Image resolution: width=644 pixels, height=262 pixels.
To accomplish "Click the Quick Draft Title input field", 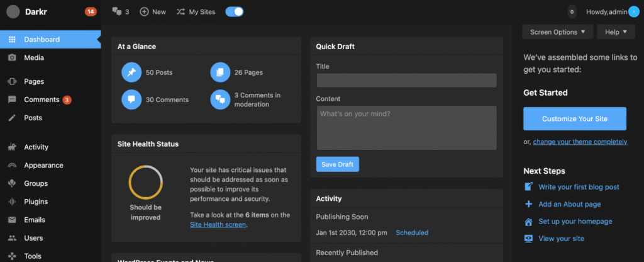I will click(x=406, y=81).
